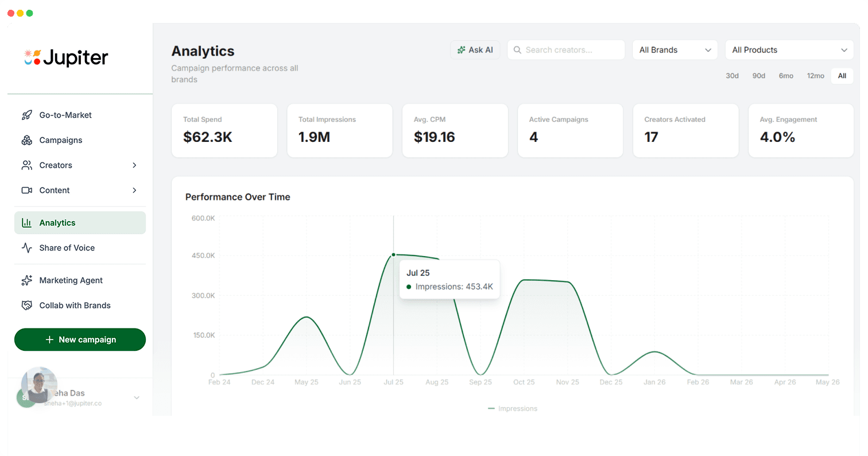Click the Ask AI sparkle icon
This screenshot has height=456, width=868.
click(460, 50)
